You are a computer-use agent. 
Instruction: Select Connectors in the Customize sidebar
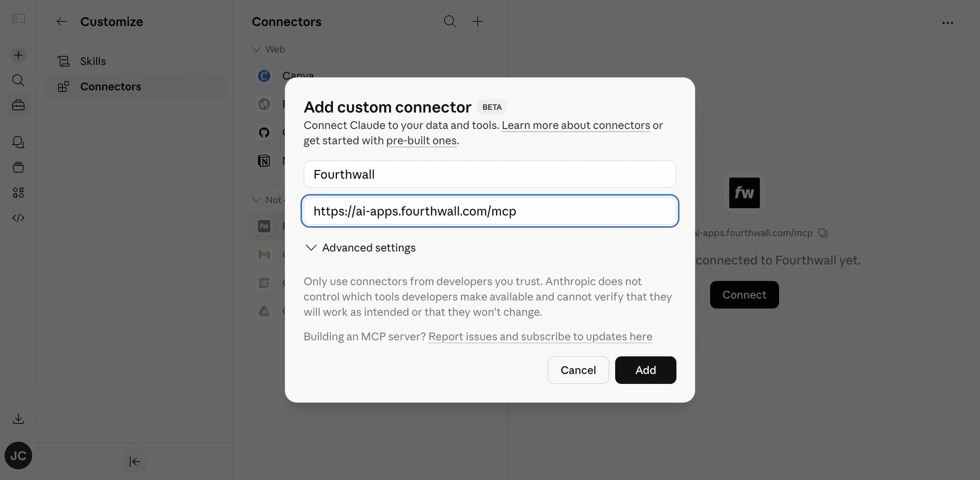[110, 87]
